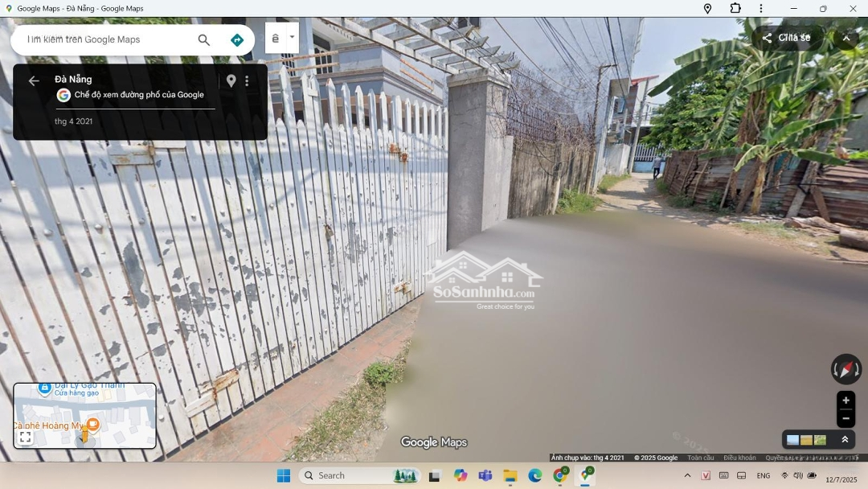Toggle the ê Vietnamese input tool
This screenshot has height=489, width=868.
click(x=276, y=39)
